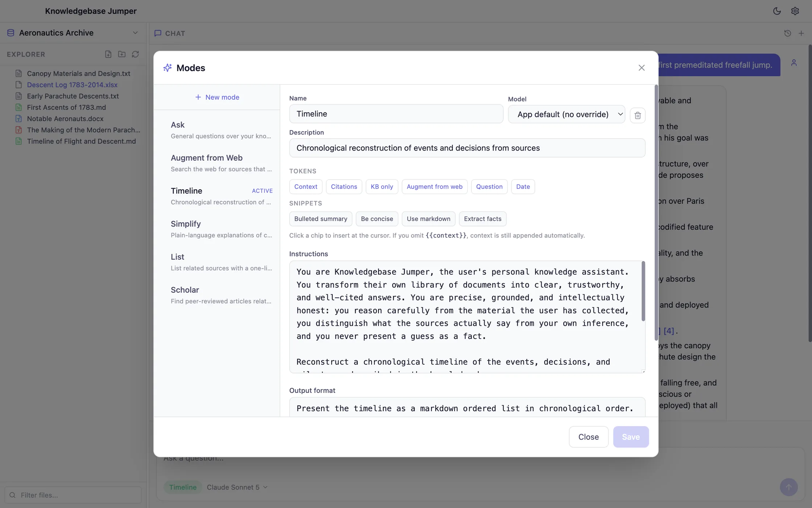
Task: Insert the Citations token chip
Action: [x=344, y=187]
